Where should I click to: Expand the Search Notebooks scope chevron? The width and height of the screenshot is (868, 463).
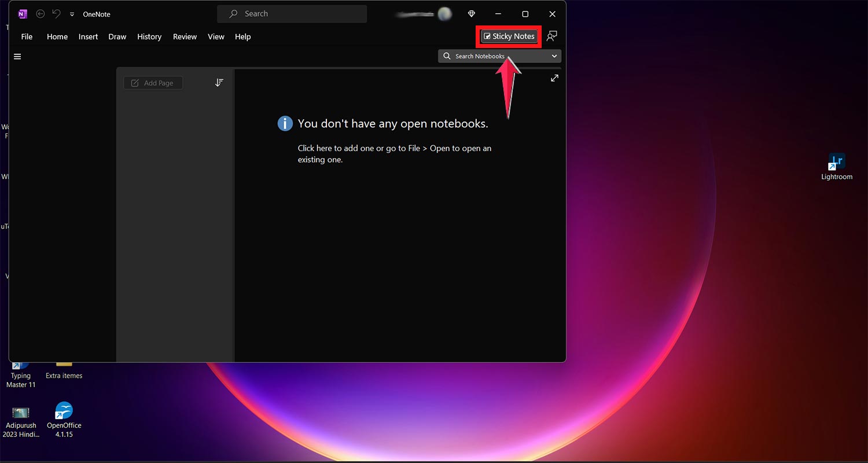[x=554, y=56]
